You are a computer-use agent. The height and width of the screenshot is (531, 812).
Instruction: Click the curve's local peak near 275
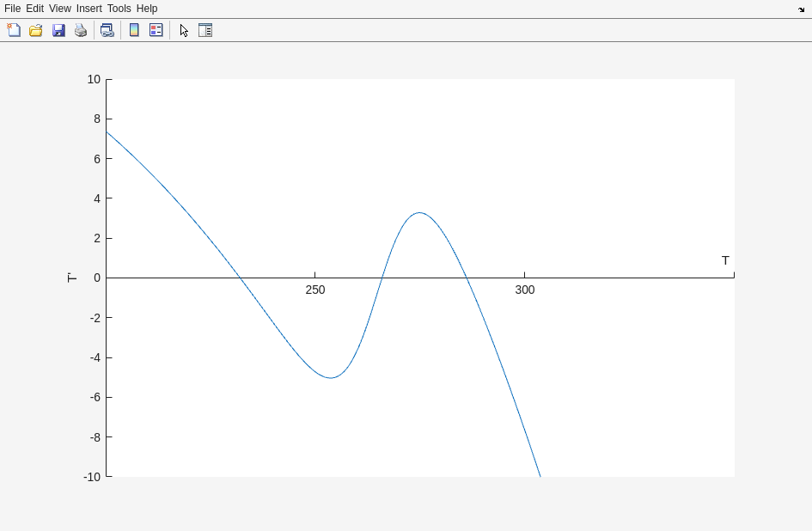tap(419, 213)
